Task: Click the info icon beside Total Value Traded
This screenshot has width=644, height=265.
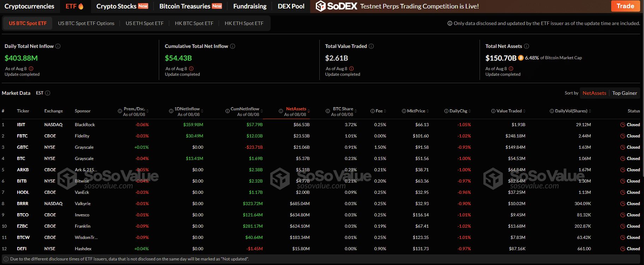Action: click(x=371, y=46)
